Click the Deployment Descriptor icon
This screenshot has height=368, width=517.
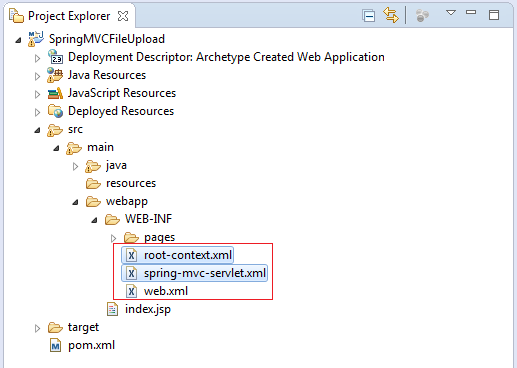point(55,57)
